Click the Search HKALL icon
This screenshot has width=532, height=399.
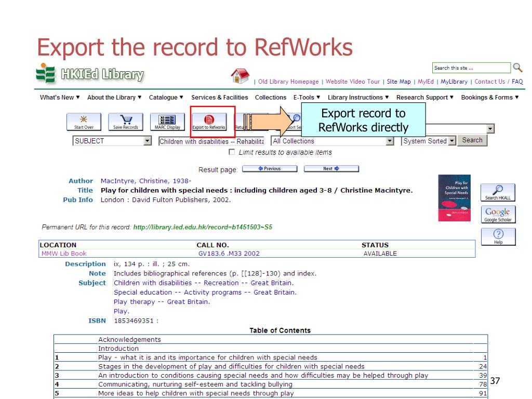click(x=498, y=192)
